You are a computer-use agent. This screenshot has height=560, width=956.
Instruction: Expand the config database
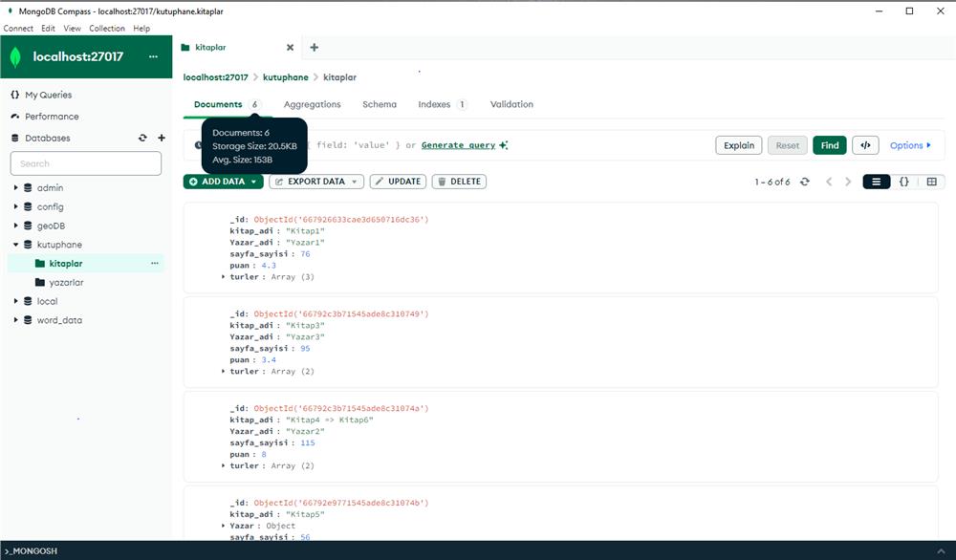coord(16,206)
